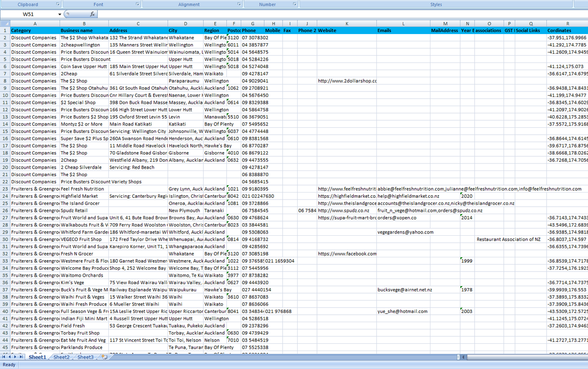Click the previous sheet tab arrow
This screenshot has width=588, height=369.
pos(10,357)
